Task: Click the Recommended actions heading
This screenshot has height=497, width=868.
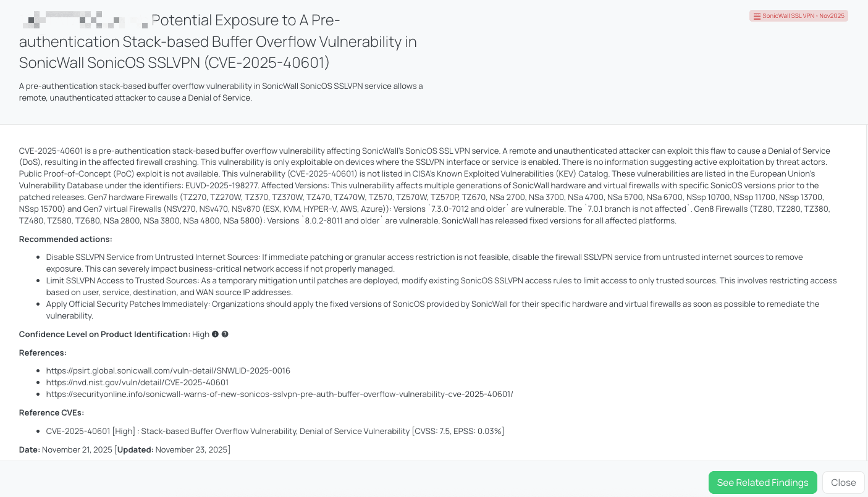Action: point(65,239)
